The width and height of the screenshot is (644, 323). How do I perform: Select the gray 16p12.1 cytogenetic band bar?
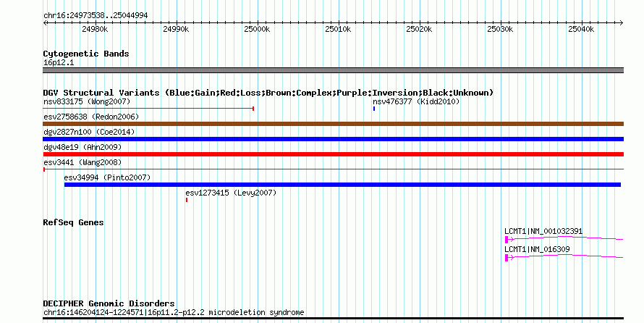(333, 70)
